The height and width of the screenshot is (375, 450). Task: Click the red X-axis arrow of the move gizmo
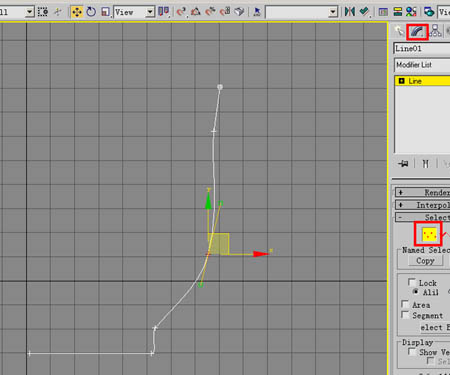pyautogui.click(x=261, y=254)
